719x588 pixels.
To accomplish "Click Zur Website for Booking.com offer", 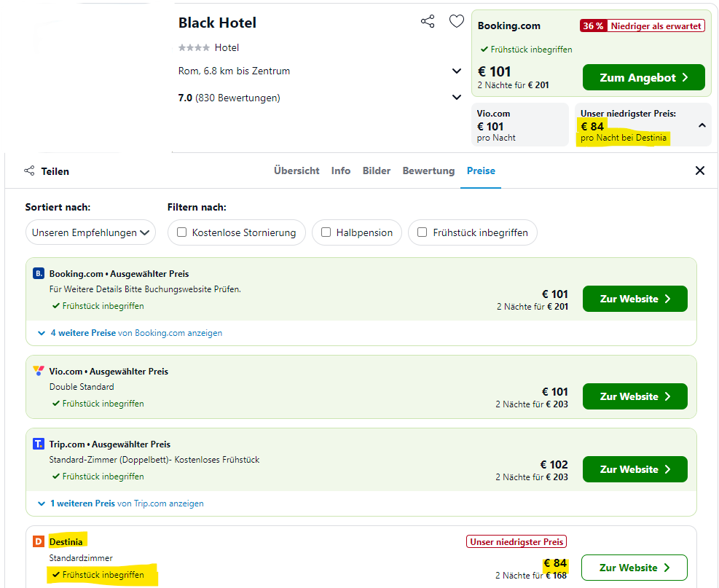I will coord(635,299).
